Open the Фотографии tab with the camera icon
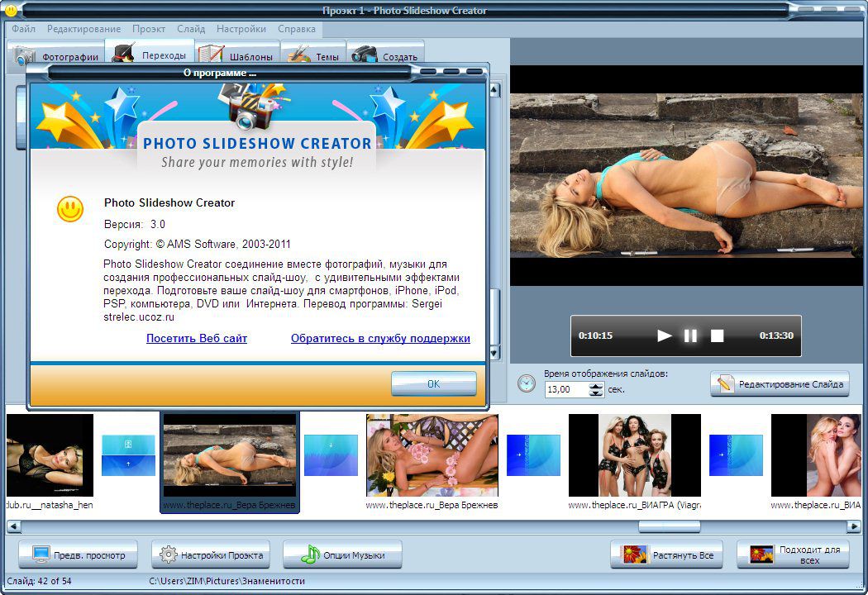 pyautogui.click(x=56, y=56)
